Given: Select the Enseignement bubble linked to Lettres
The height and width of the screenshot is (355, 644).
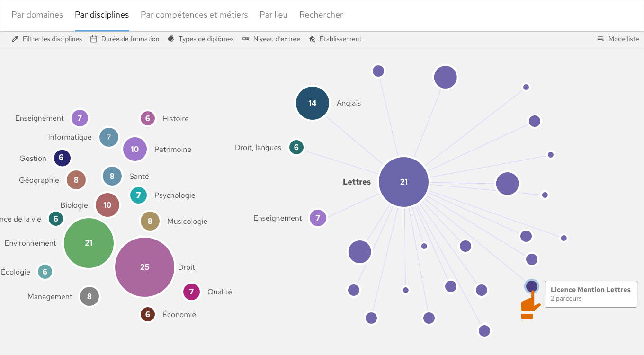Looking at the screenshot, I should pyautogui.click(x=318, y=218).
